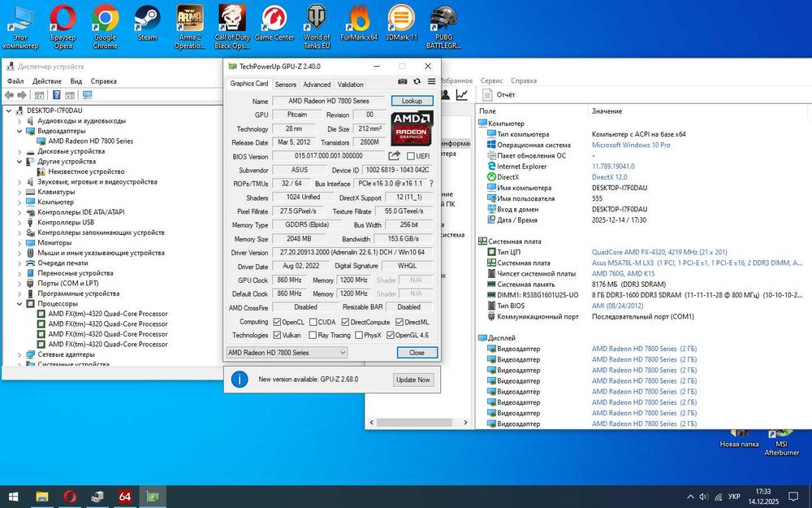
Task: Click the BIOS export share icon in GPU-Z
Action: pos(394,155)
